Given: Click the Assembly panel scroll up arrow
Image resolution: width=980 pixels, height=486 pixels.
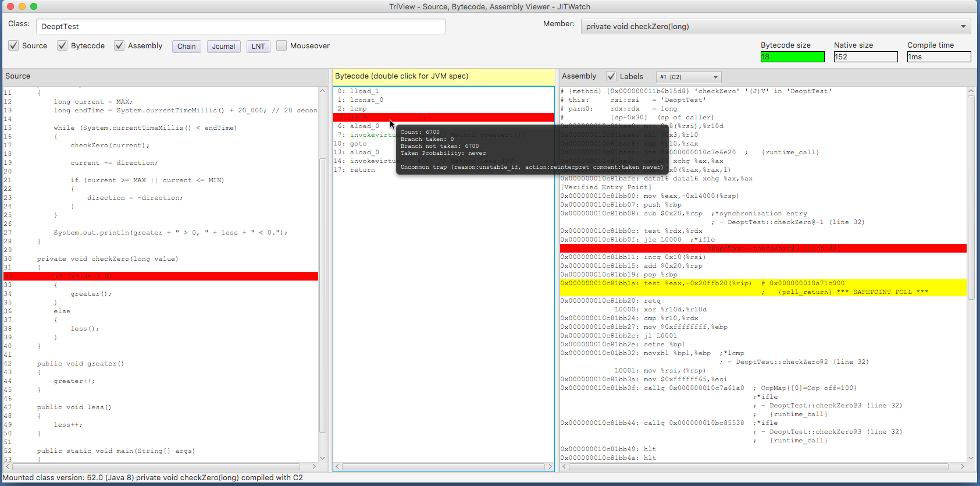Looking at the screenshot, I should (x=971, y=91).
